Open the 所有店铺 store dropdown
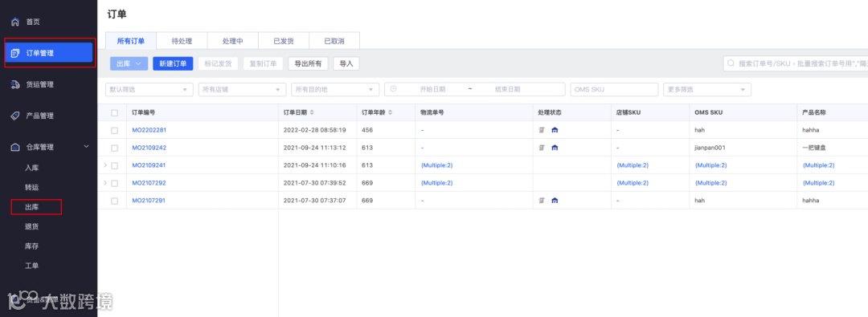The width and height of the screenshot is (868, 317). pyautogui.click(x=243, y=90)
